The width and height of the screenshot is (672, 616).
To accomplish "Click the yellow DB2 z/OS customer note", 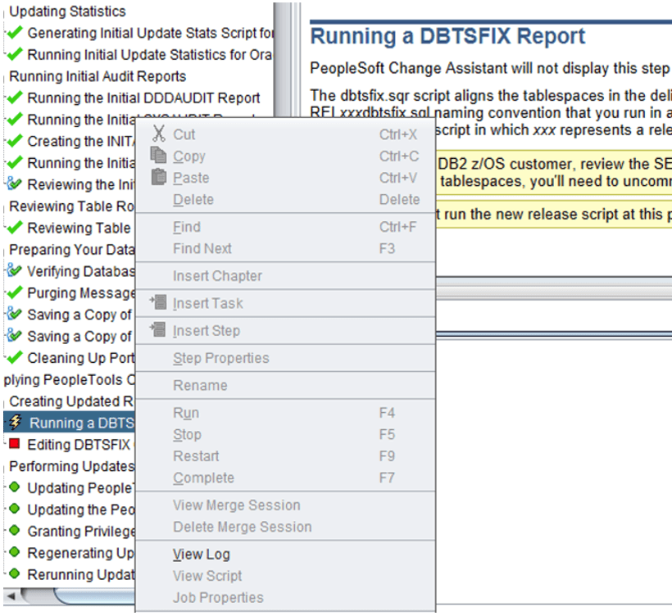I will (x=554, y=173).
